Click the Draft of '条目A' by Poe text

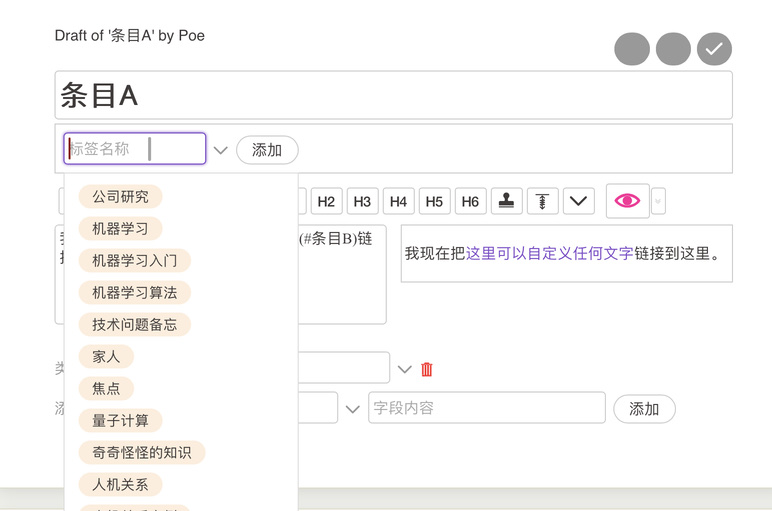(129, 35)
